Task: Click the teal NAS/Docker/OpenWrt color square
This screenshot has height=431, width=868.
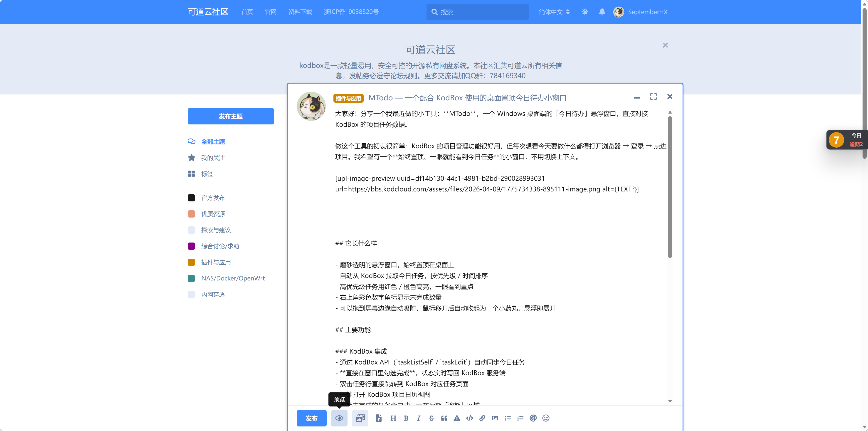Action: click(191, 278)
